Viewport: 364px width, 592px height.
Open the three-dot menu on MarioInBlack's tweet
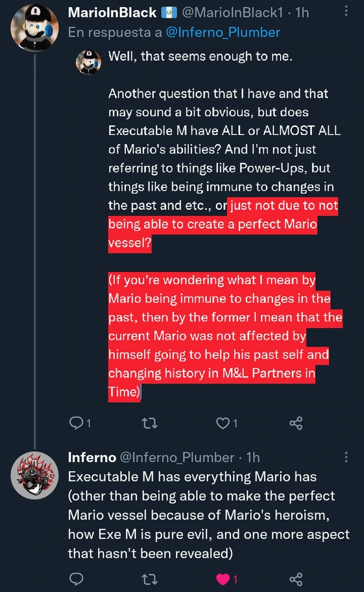(346, 11)
